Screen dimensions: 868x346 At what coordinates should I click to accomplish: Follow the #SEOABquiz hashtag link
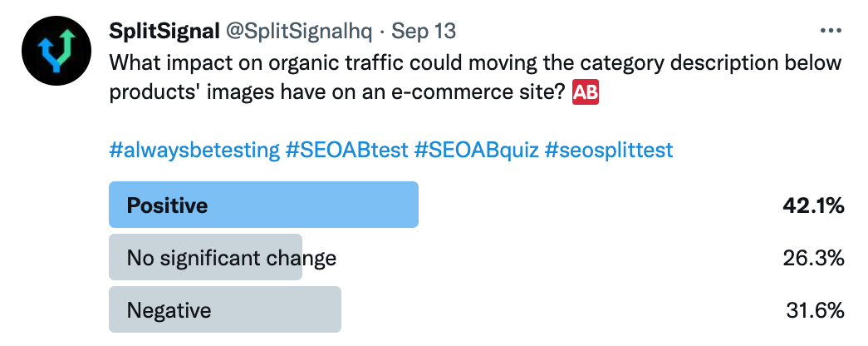[475, 151]
